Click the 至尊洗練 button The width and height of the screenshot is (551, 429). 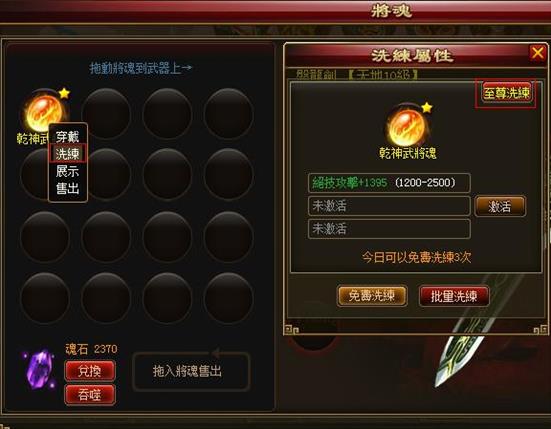click(x=505, y=93)
